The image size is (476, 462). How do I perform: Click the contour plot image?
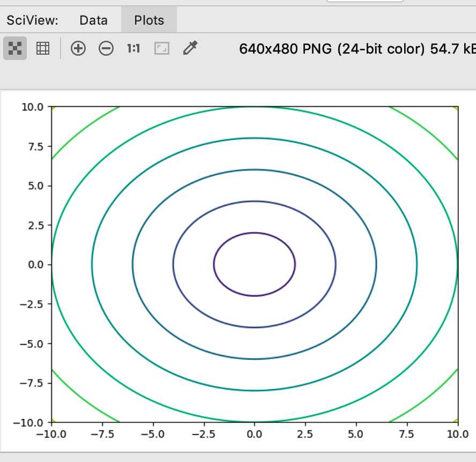[x=239, y=271]
